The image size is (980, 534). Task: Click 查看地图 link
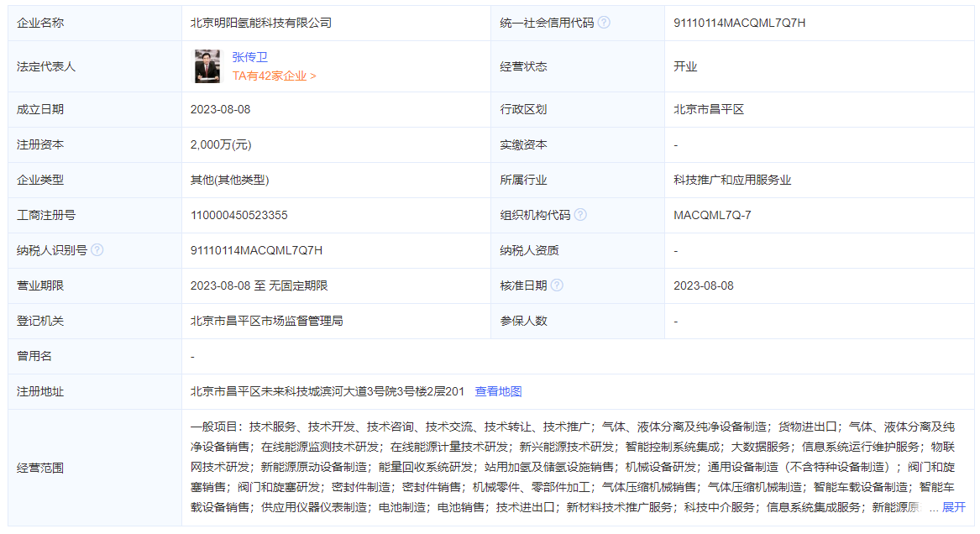(x=498, y=391)
